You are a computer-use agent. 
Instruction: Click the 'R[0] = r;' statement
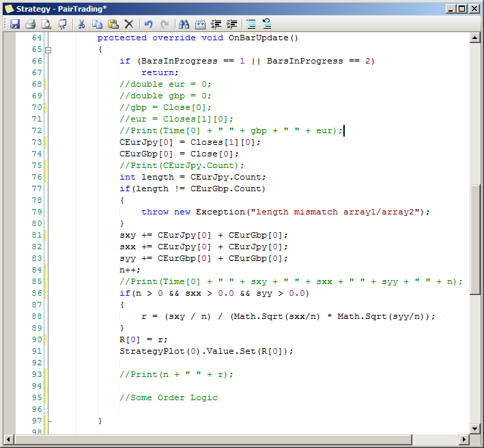143,339
